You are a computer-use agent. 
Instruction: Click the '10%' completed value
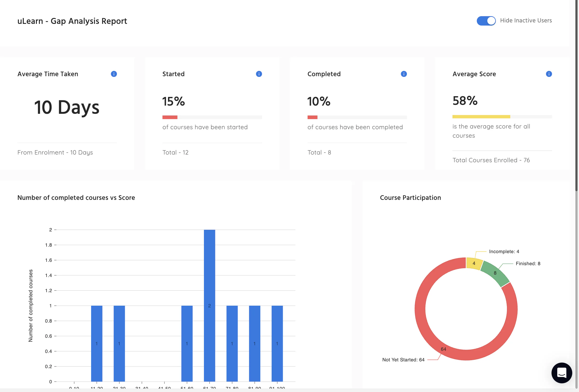319,101
